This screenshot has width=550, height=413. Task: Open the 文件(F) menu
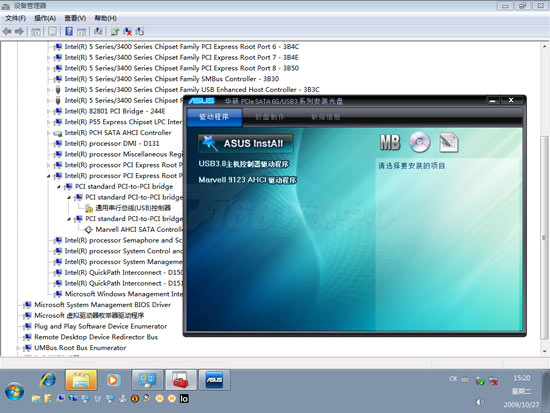point(15,18)
